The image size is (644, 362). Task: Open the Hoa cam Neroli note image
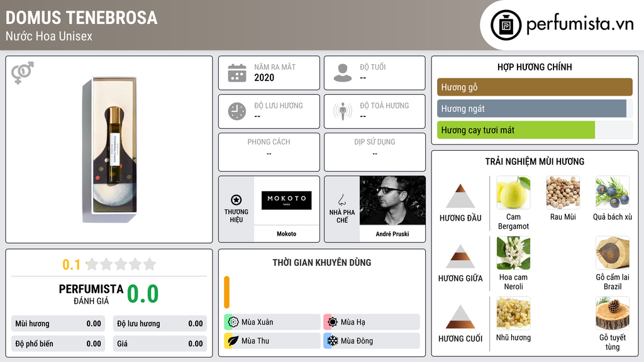pos(513,253)
